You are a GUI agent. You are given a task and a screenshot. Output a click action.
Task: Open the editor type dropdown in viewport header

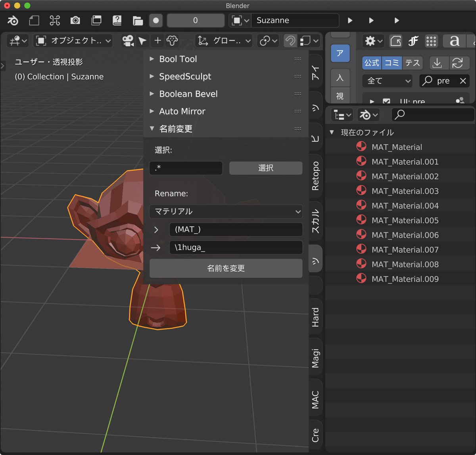coord(18,40)
